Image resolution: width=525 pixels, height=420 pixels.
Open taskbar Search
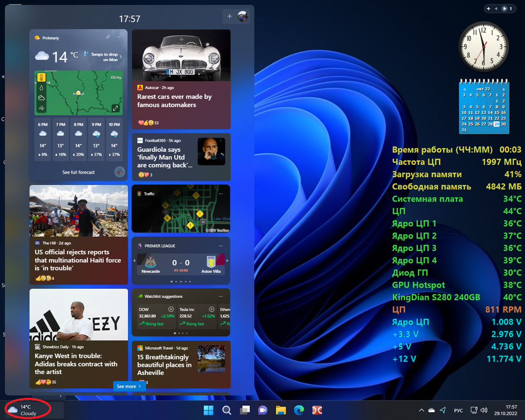click(x=227, y=410)
